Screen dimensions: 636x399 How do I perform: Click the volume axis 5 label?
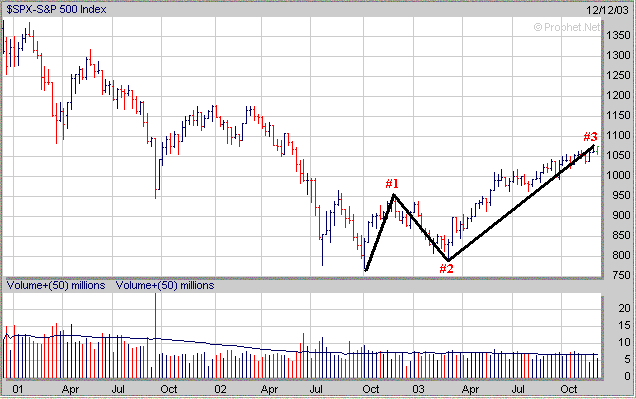(x=627, y=359)
